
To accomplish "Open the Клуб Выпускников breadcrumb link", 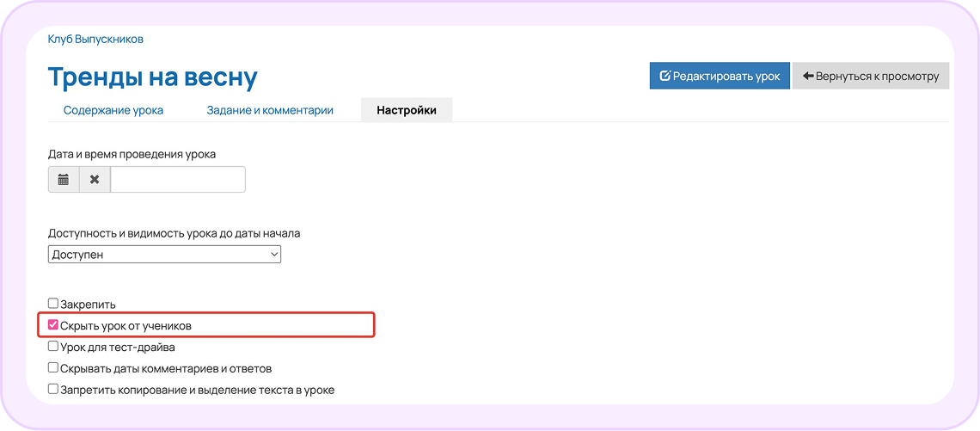I will click(95, 40).
